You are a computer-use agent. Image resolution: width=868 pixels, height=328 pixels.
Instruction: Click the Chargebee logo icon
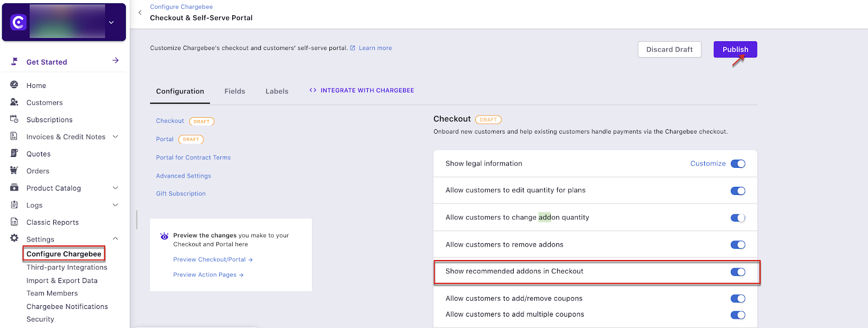pyautogui.click(x=18, y=22)
